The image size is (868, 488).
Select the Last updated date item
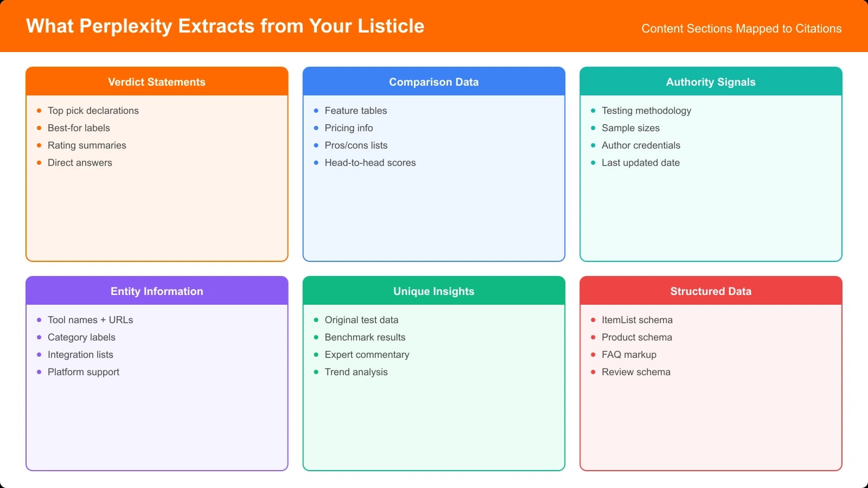[640, 163]
